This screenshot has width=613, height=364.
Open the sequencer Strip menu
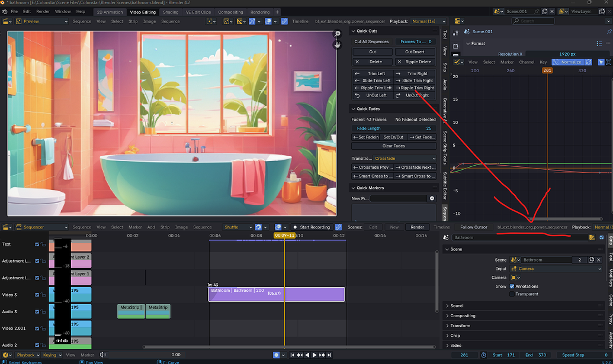coord(165,227)
